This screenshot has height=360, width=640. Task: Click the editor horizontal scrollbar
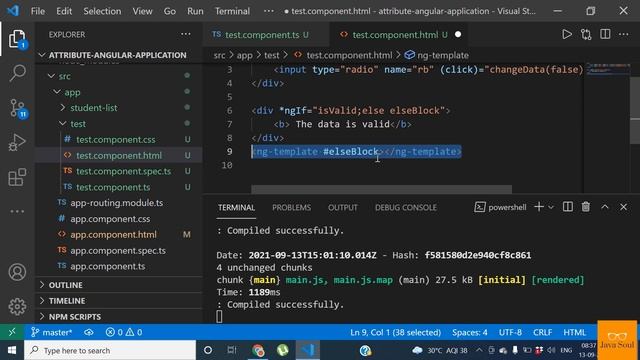pyautogui.click(x=381, y=189)
